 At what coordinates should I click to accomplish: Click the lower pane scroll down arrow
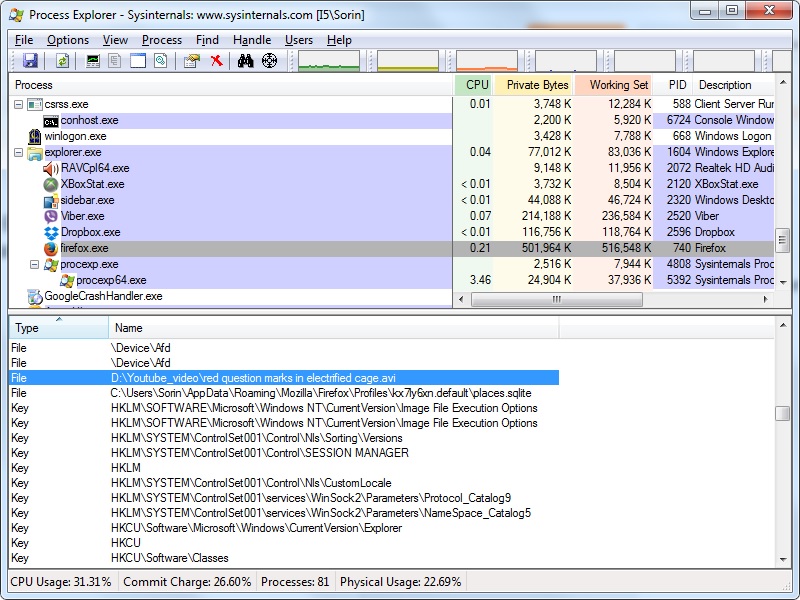[x=783, y=560]
